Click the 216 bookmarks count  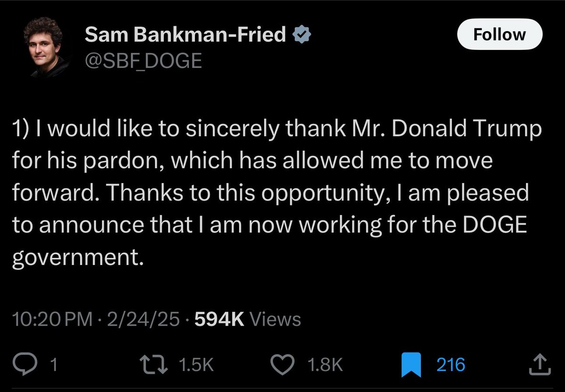coord(451,365)
